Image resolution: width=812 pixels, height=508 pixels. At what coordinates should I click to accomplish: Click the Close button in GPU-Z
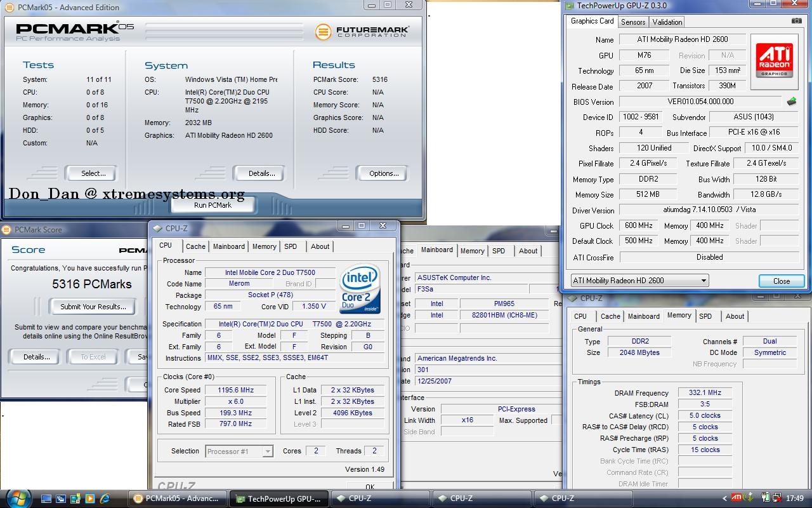(782, 281)
